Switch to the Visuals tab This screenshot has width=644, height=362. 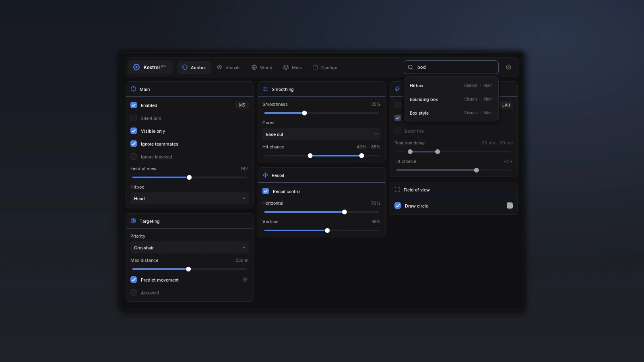coord(229,68)
